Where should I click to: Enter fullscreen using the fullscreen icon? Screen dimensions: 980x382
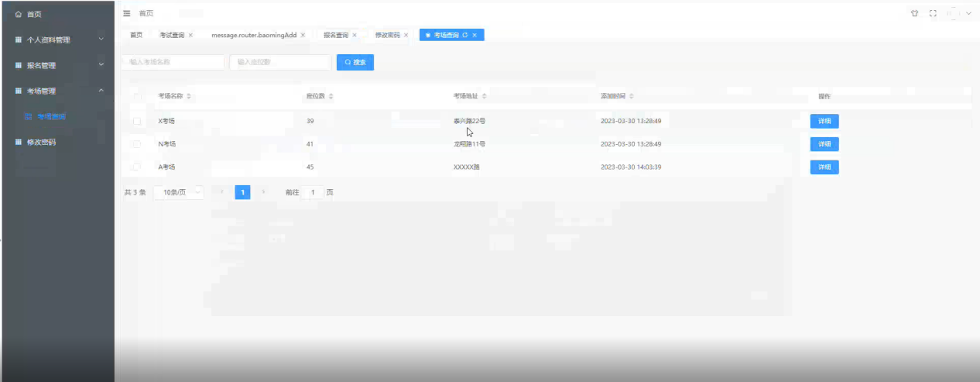pyautogui.click(x=933, y=13)
